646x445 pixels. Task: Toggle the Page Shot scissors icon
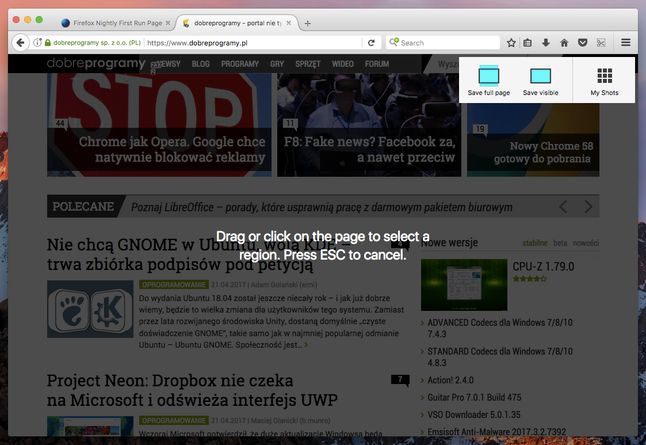(x=601, y=42)
